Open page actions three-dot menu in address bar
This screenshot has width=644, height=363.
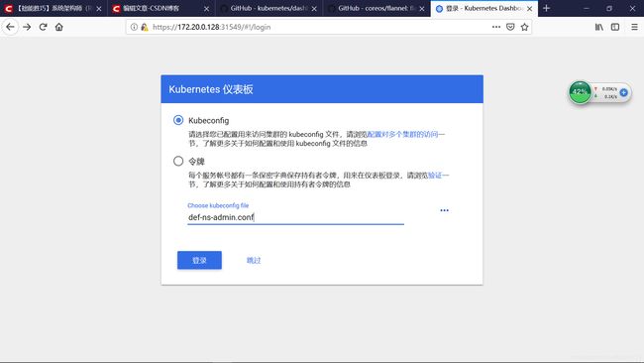496,27
